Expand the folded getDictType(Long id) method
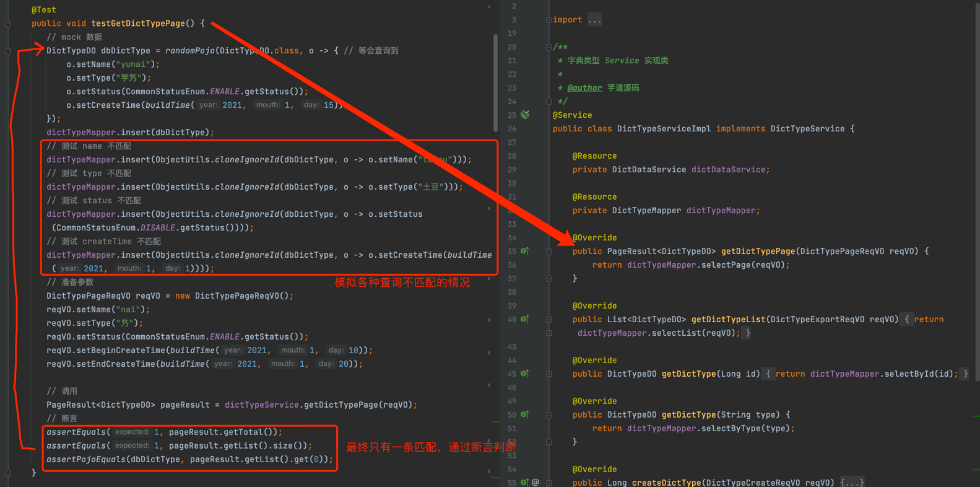Viewport: 980px width, 487px height. [x=549, y=374]
